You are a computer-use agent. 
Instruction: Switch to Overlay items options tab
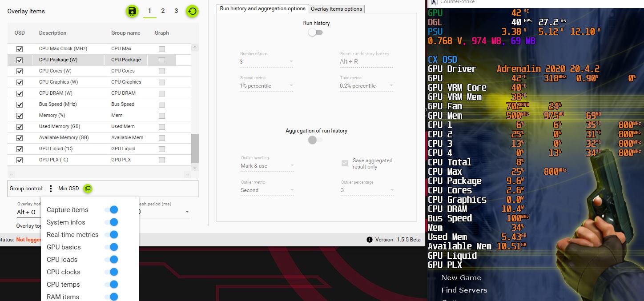[337, 9]
